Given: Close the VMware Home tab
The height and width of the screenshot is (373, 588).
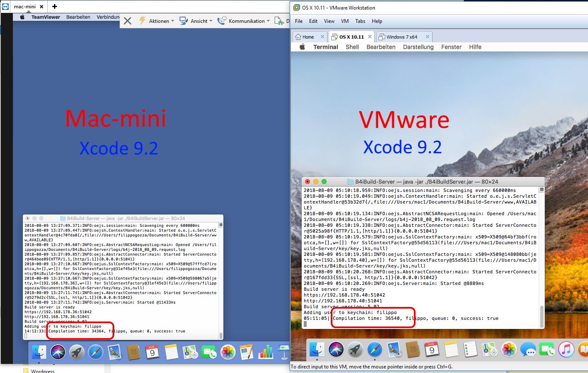Looking at the screenshot, I should 322,37.
